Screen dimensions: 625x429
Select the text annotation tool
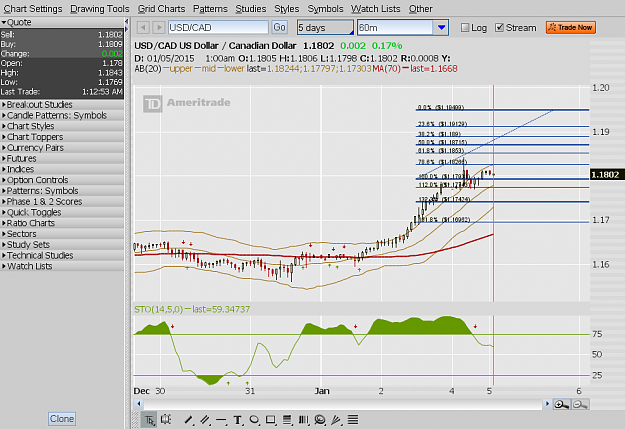click(238, 420)
